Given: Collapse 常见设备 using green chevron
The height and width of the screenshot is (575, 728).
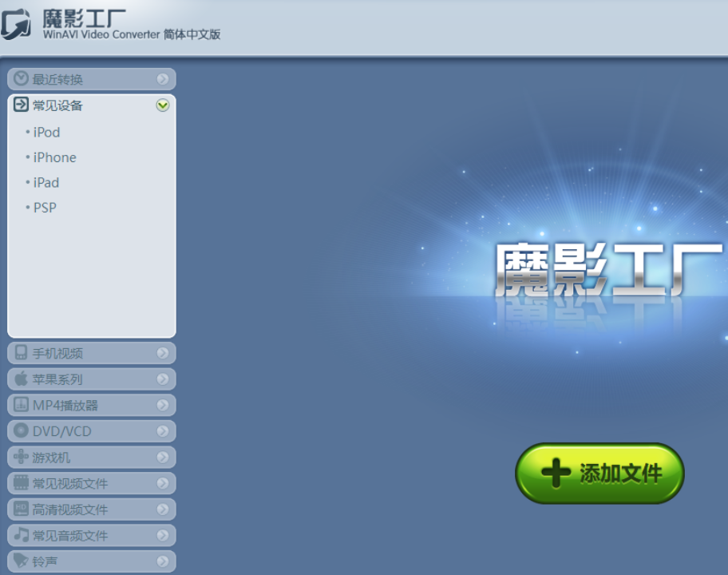Looking at the screenshot, I should (x=163, y=105).
